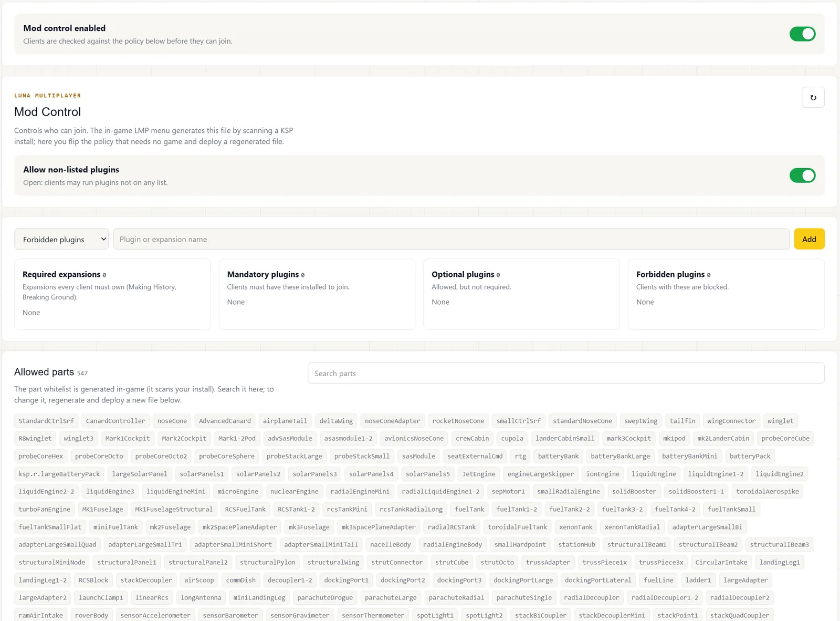Screen dimensions: 840x621
Task: Click the 'ksp.r.largeBatteryPack' part chip
Action: point(59,474)
